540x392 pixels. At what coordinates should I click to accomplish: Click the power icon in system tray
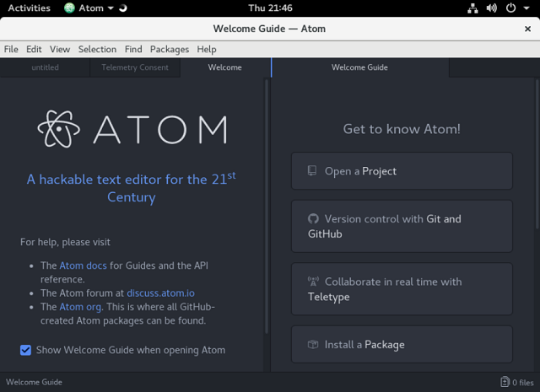(510, 8)
